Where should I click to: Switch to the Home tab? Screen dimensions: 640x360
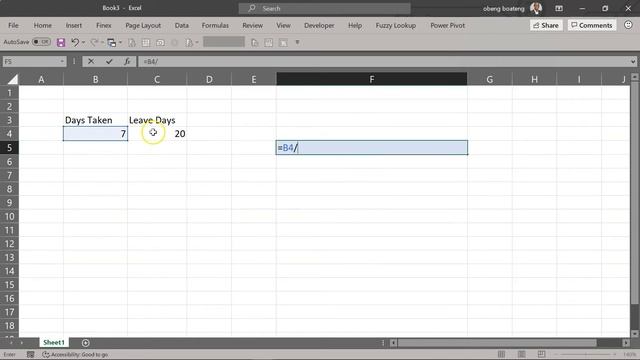[x=42, y=25]
